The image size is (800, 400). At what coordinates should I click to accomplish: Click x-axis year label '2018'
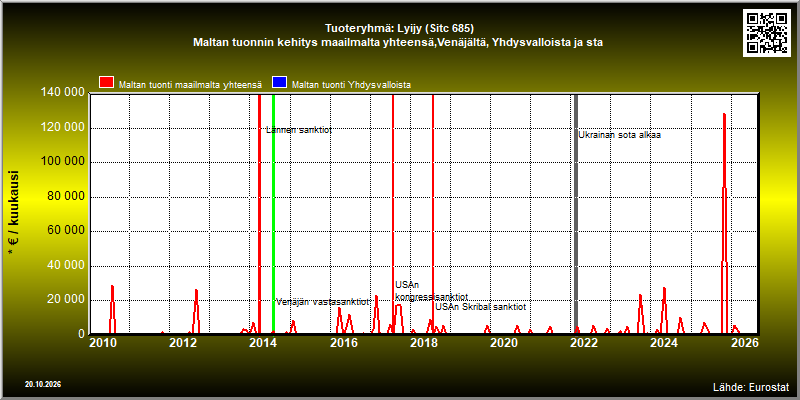tap(424, 343)
